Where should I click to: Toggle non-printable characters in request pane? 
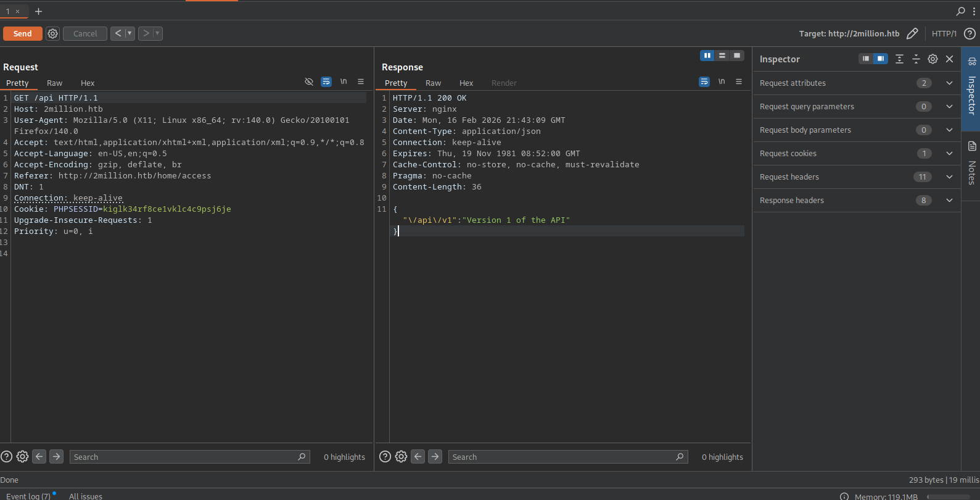click(x=344, y=81)
